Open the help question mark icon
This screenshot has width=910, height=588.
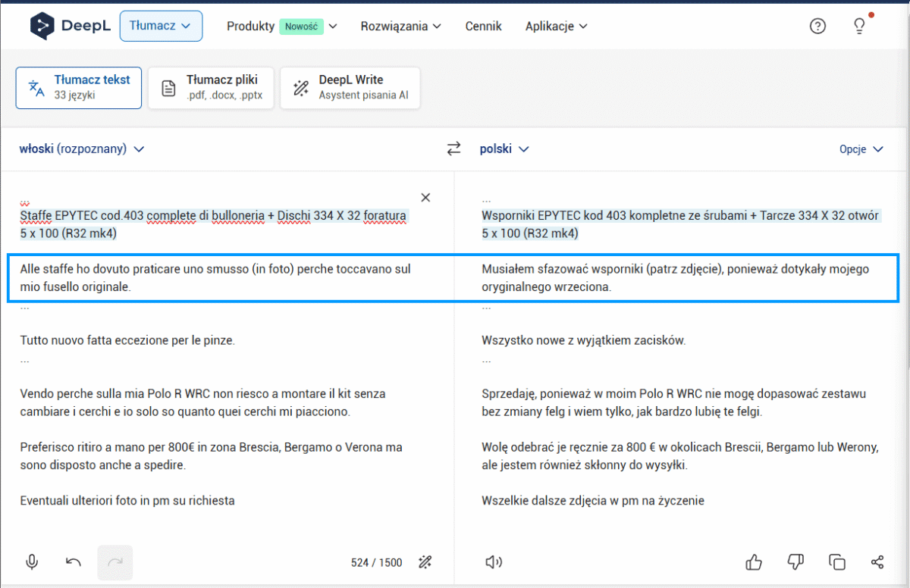pos(817,26)
